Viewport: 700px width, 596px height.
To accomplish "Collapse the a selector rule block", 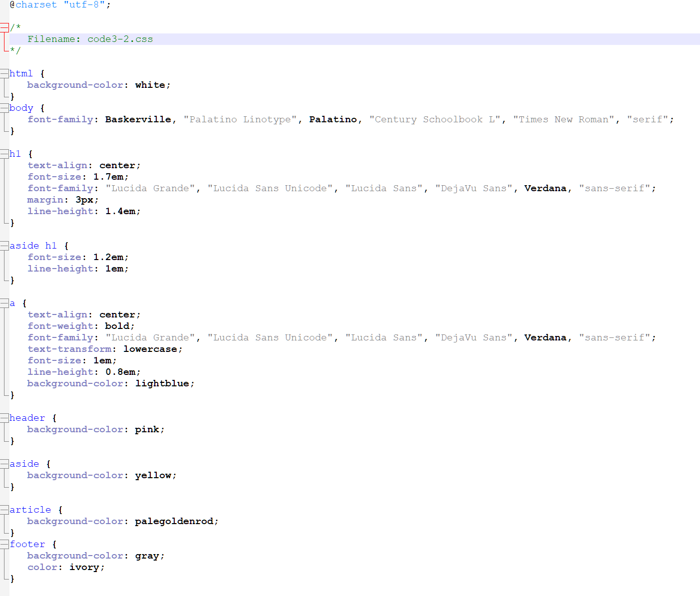I will [4, 303].
